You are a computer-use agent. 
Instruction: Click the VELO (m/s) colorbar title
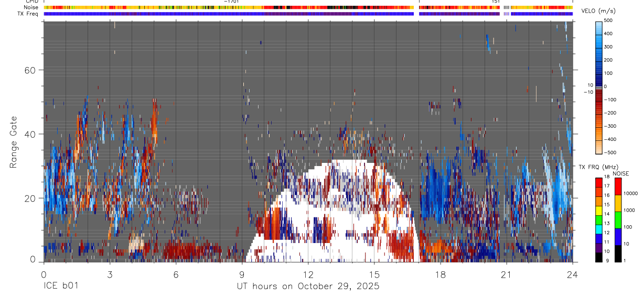[x=598, y=11]
